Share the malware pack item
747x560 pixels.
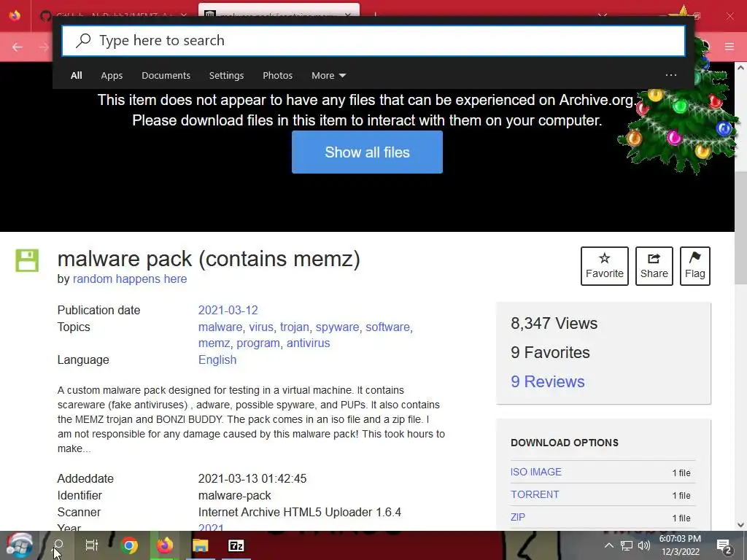click(654, 266)
